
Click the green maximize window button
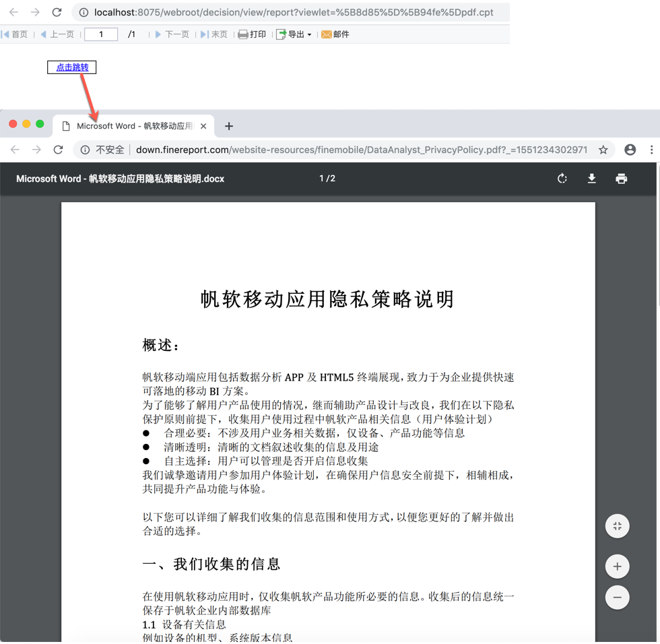click(x=40, y=124)
